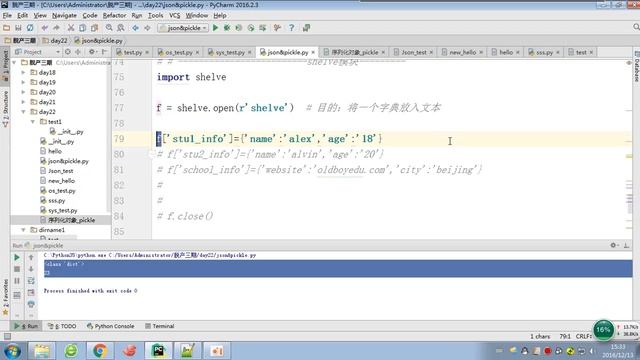
Task: Open PyCharm from the taskbar
Action: [158, 351]
